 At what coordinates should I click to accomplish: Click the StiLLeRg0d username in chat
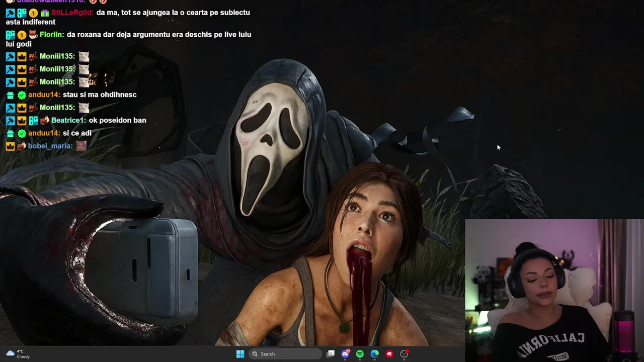tap(72, 13)
